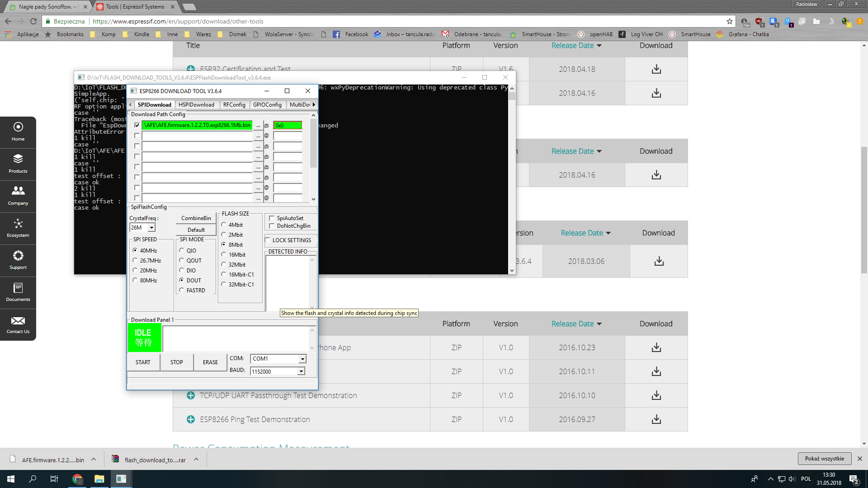Open Home in the Espressif sidebar

tap(18, 132)
